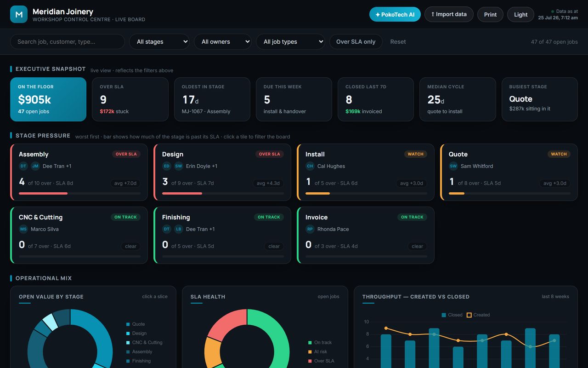Click the DT avatar on Assembly tile
This screenshot has height=368, width=588.
point(23,166)
